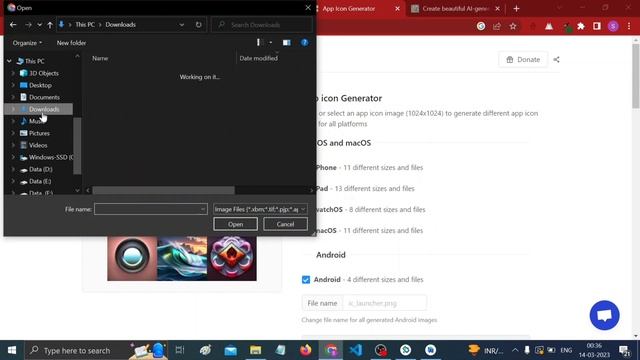
Task: Open the browser three-dot menu
Action: [629, 26]
